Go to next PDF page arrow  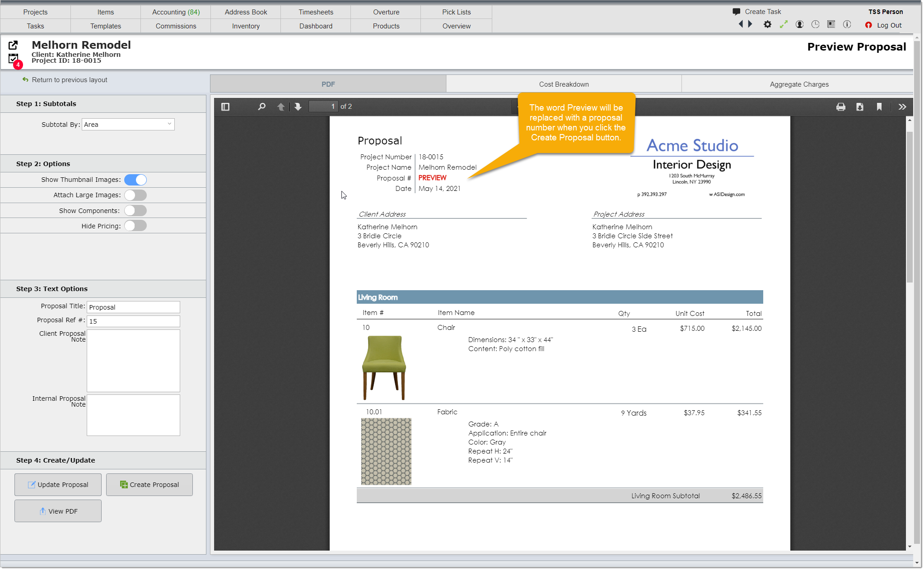(298, 107)
